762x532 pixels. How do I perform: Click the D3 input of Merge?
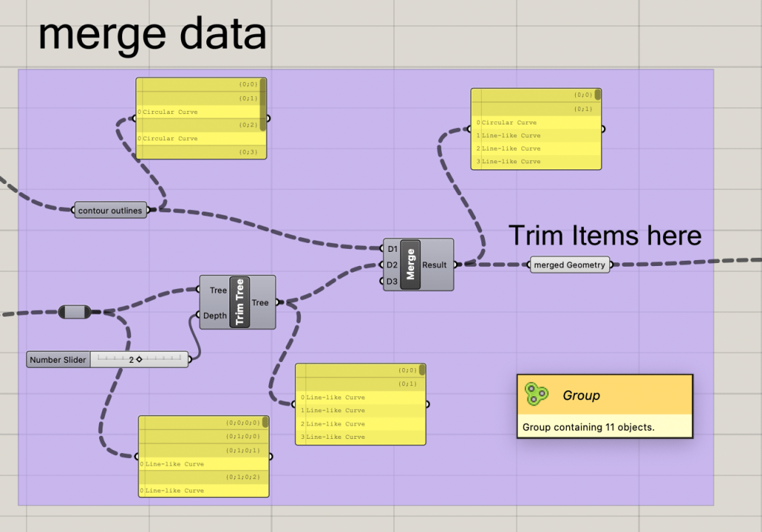(x=392, y=281)
